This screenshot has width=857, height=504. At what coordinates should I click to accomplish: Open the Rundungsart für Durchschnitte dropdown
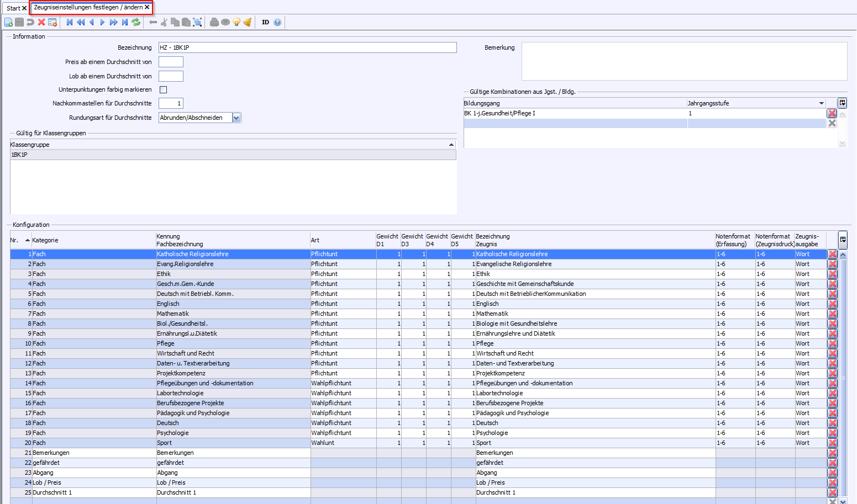point(236,118)
